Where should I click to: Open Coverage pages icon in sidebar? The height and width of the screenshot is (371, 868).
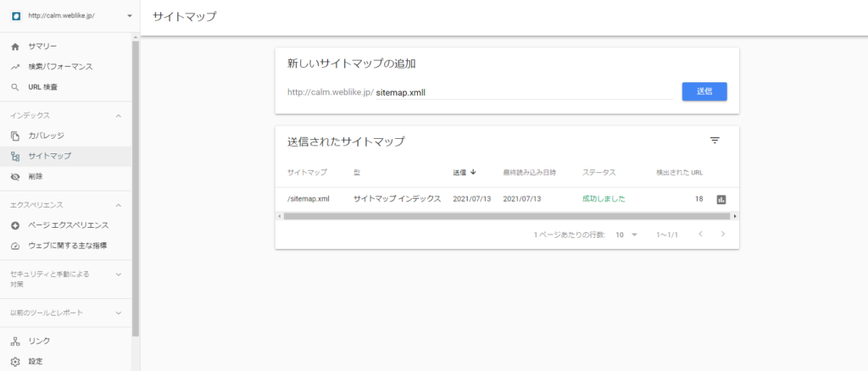tap(14, 136)
